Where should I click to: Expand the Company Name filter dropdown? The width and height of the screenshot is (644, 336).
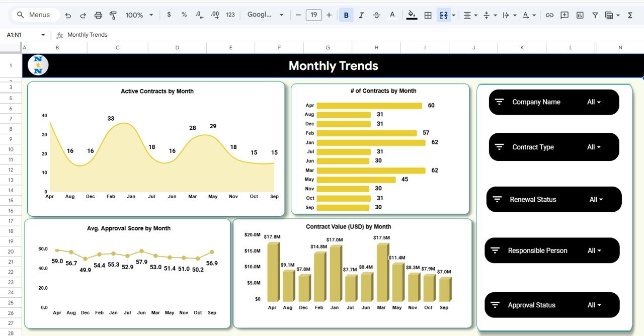pyautogui.click(x=595, y=102)
